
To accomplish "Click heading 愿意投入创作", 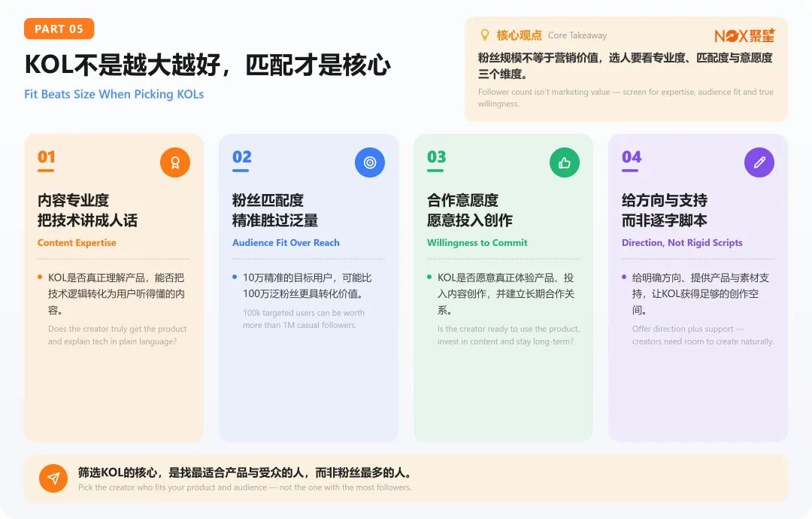I will point(470,220).
